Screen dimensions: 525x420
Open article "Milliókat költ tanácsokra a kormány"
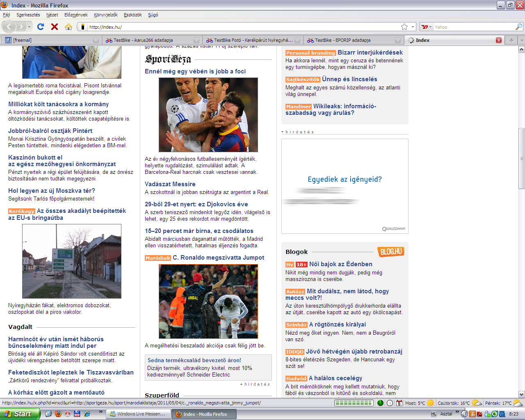click(58, 104)
